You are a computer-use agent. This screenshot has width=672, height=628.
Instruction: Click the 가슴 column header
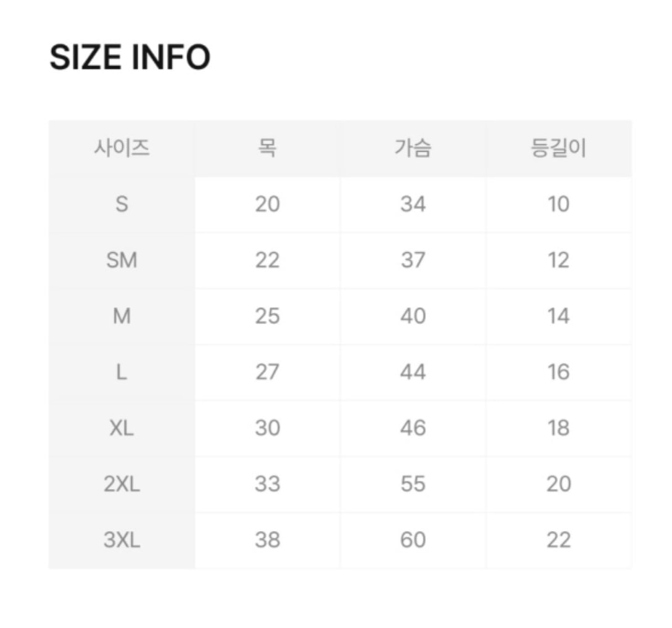pyautogui.click(x=413, y=149)
